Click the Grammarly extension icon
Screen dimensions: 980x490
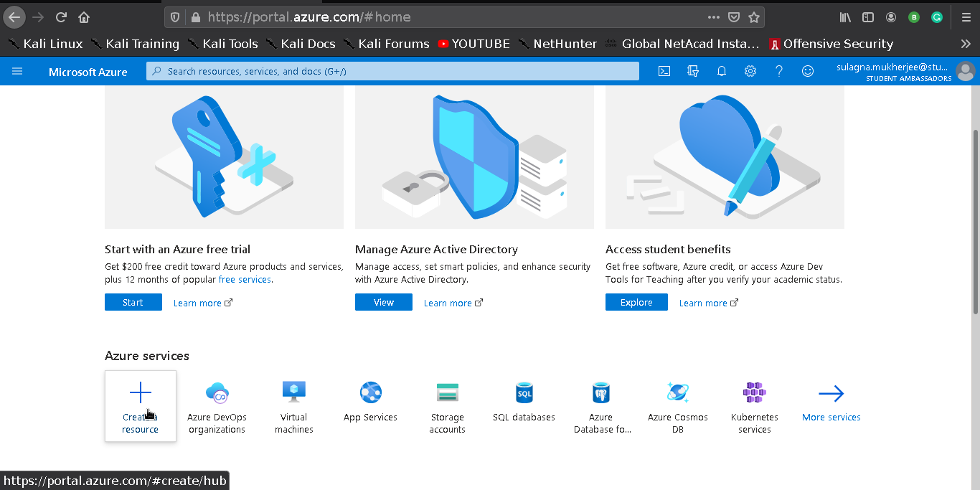click(937, 17)
